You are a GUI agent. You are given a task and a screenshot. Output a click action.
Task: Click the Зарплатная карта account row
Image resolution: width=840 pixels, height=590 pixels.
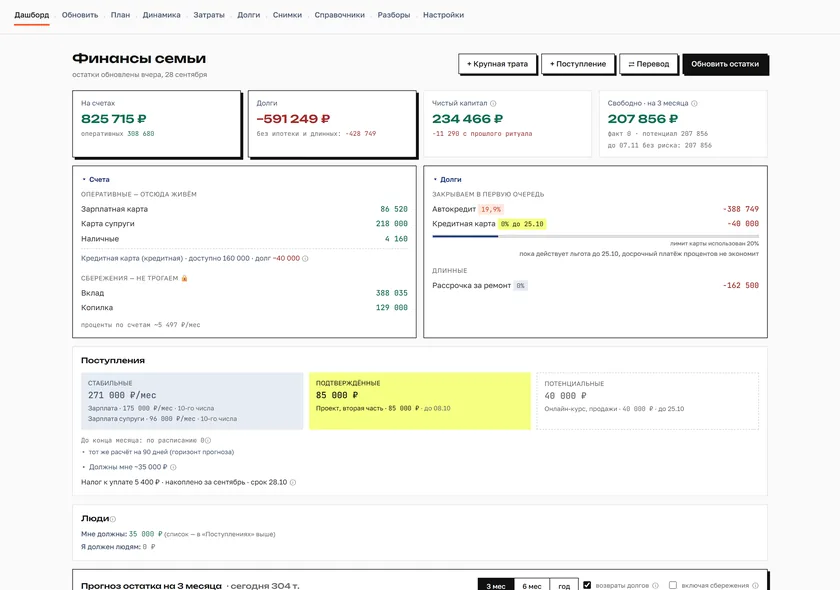[x=244, y=209]
